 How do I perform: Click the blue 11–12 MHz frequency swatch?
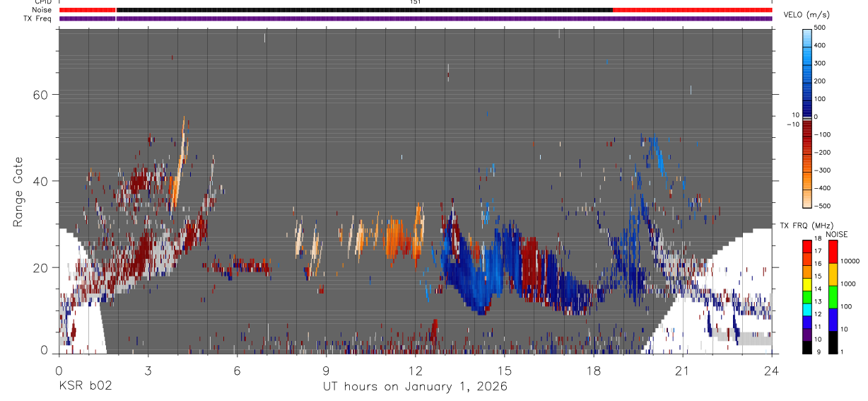807,322
